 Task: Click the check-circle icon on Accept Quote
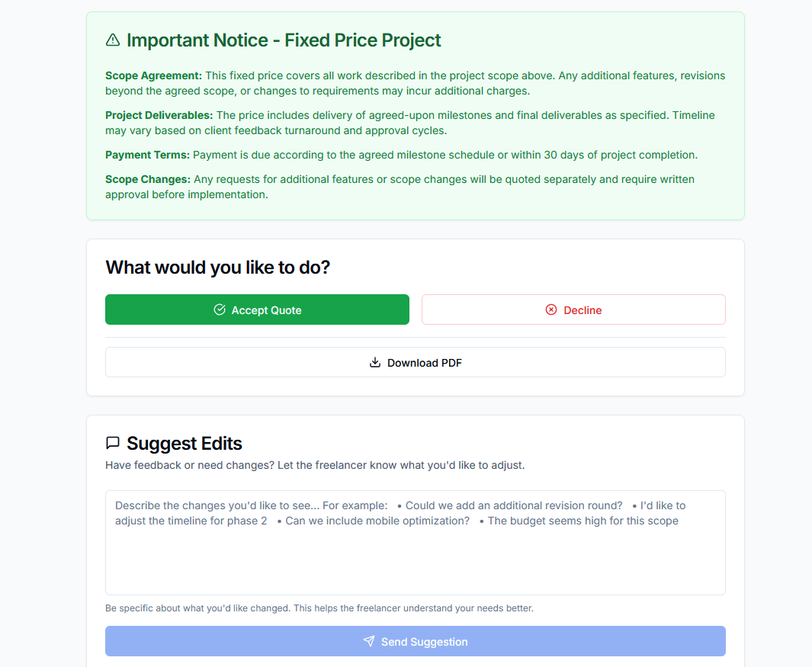coord(220,309)
